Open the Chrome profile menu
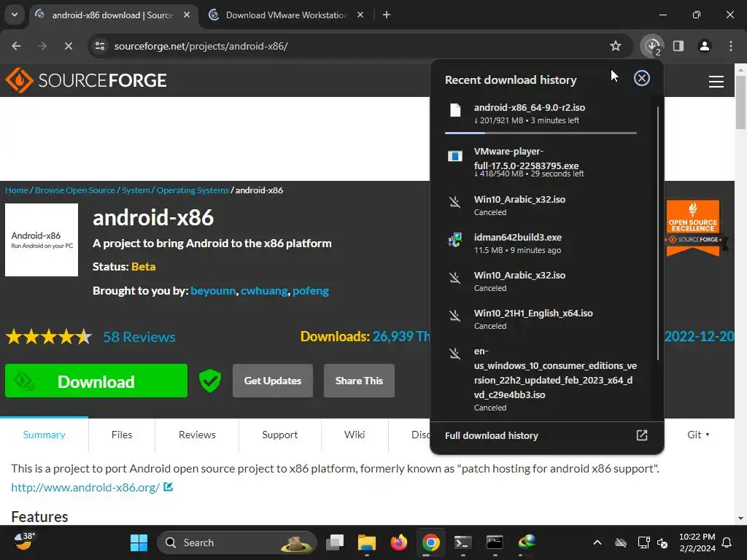 [705, 46]
